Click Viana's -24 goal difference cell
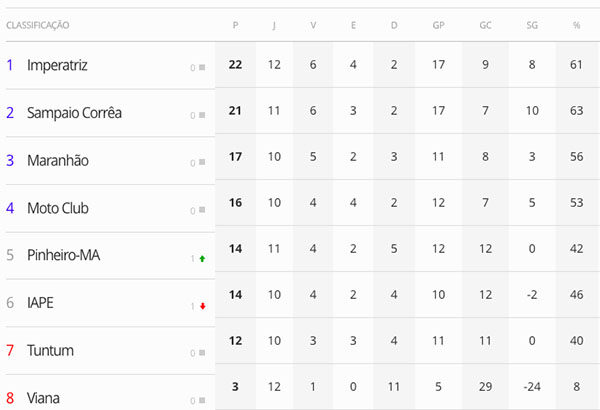 coord(532,387)
